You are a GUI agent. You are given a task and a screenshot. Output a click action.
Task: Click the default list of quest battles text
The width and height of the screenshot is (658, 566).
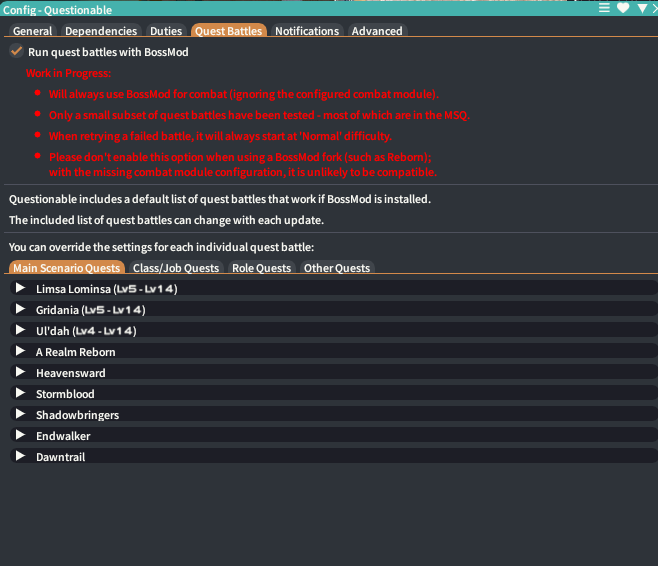tap(220, 199)
